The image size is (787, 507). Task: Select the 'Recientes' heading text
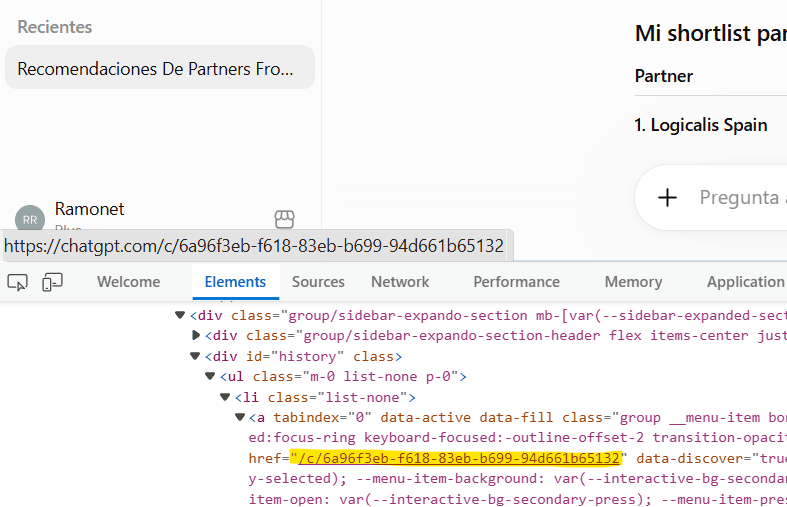tap(55, 27)
